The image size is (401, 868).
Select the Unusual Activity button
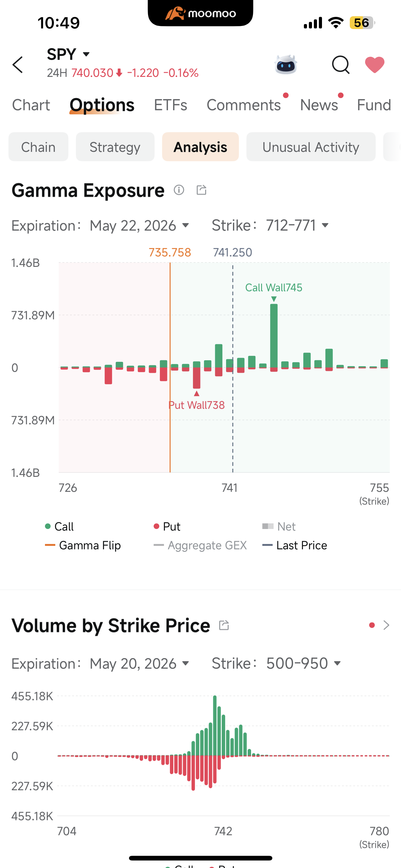coord(311,147)
